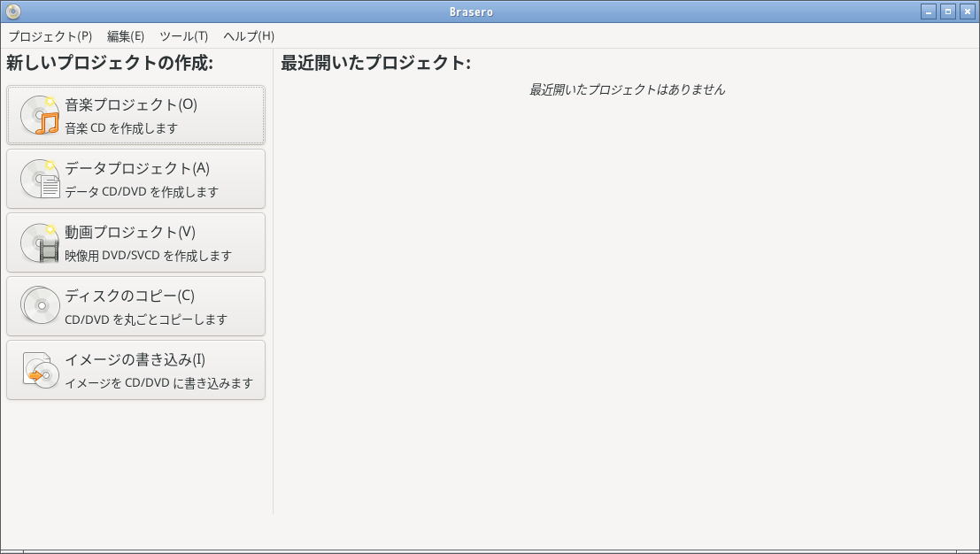Close the Brasero window
980x554 pixels.
pos(968,12)
